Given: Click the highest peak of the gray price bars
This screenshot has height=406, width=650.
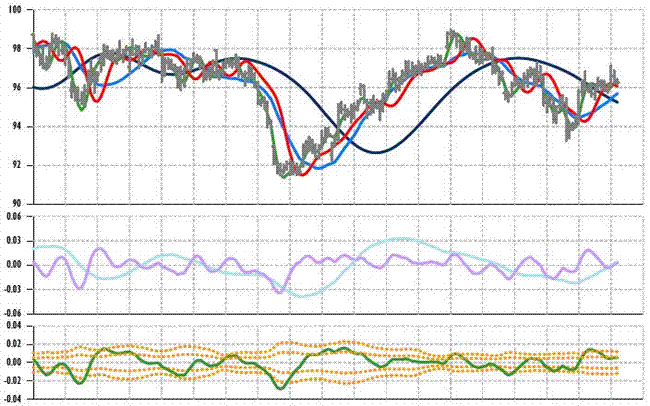Looking at the screenshot, I should click(x=451, y=32).
